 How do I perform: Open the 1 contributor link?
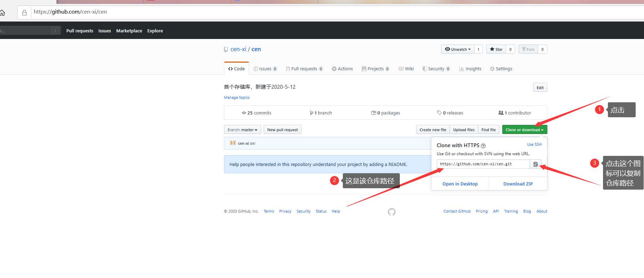point(515,113)
